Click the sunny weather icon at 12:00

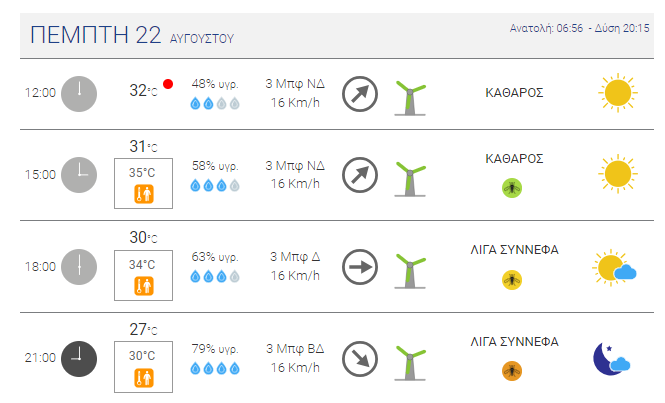(618, 93)
